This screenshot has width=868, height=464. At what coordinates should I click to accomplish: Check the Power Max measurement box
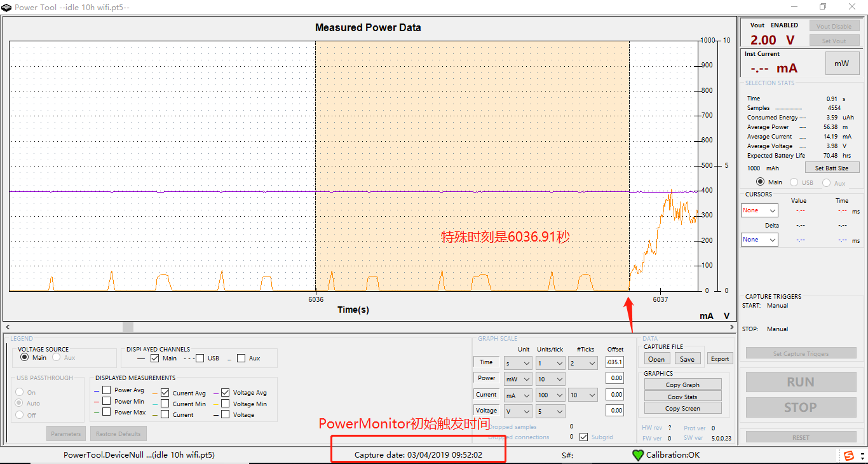coord(107,413)
